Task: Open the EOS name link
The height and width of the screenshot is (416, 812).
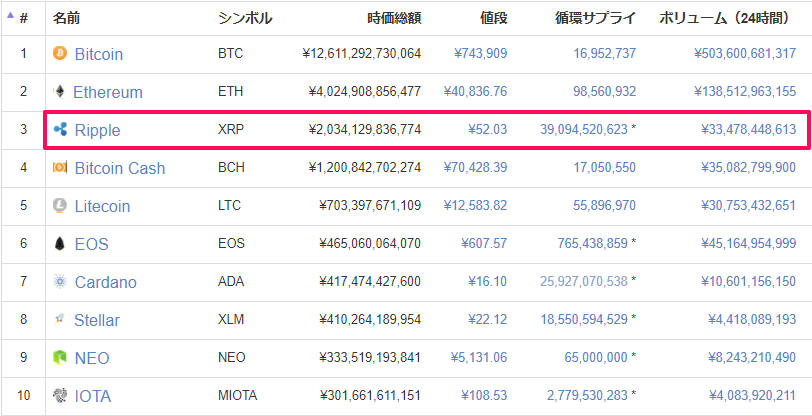Action: (92, 244)
